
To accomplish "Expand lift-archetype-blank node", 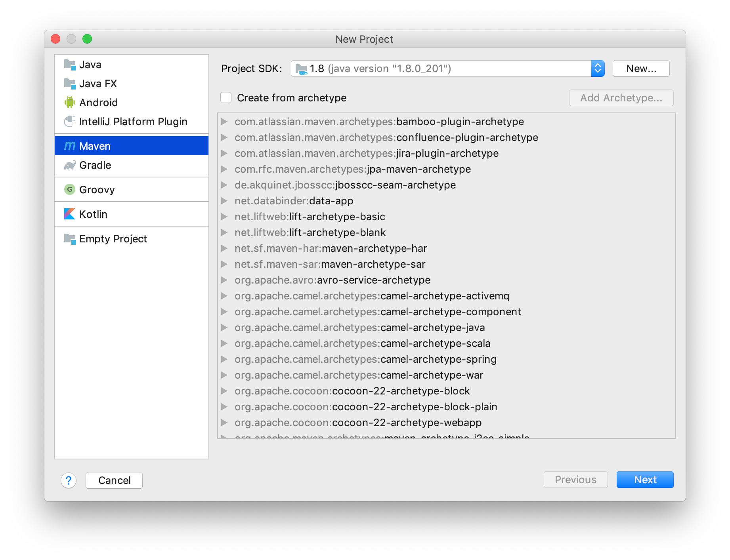I will (x=224, y=232).
